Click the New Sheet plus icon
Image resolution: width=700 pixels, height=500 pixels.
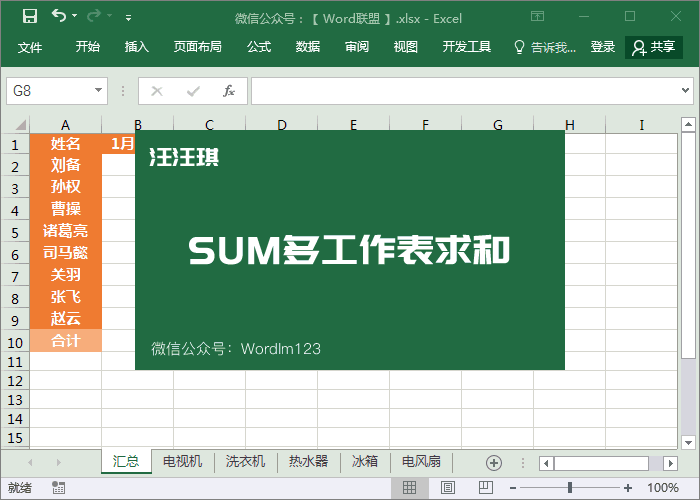coord(494,463)
